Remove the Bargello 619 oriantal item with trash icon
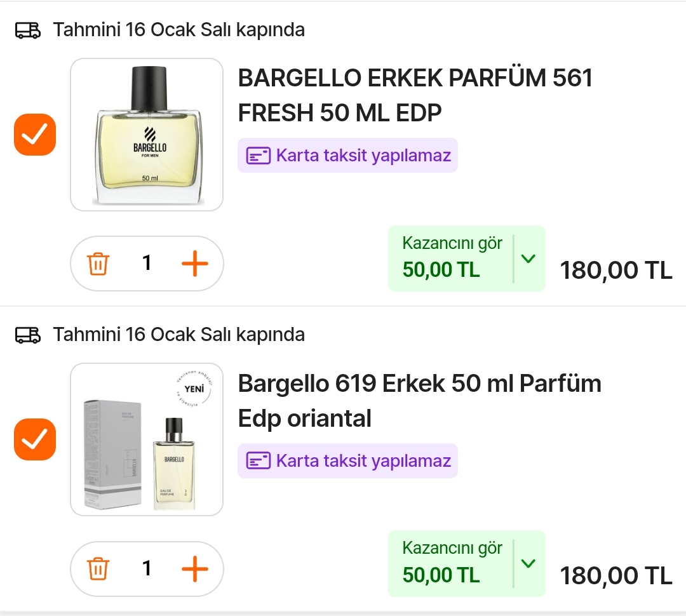This screenshot has width=686, height=616. point(98,568)
